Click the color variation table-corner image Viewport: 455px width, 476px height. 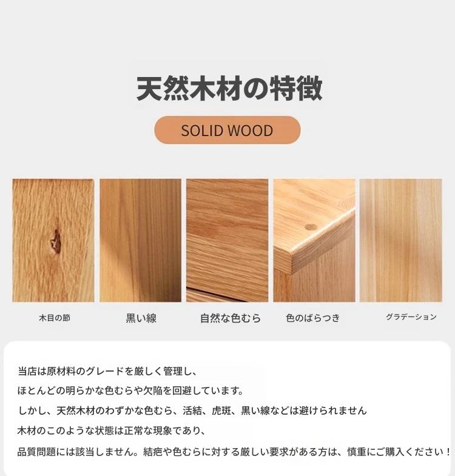(314, 241)
